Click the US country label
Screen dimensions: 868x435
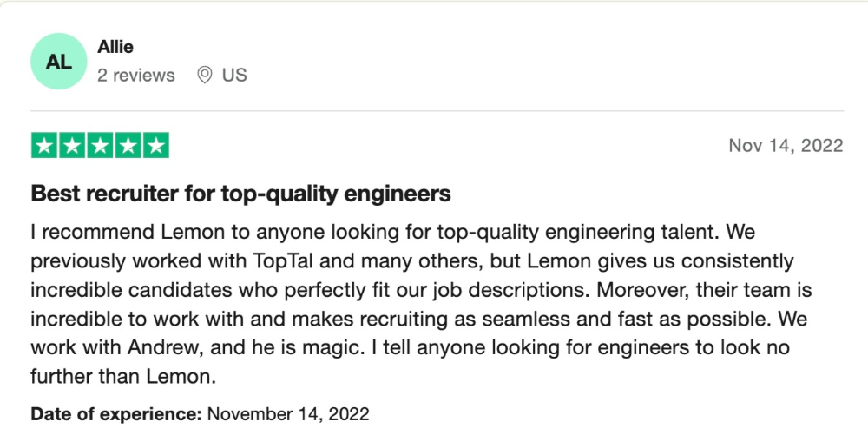click(234, 76)
